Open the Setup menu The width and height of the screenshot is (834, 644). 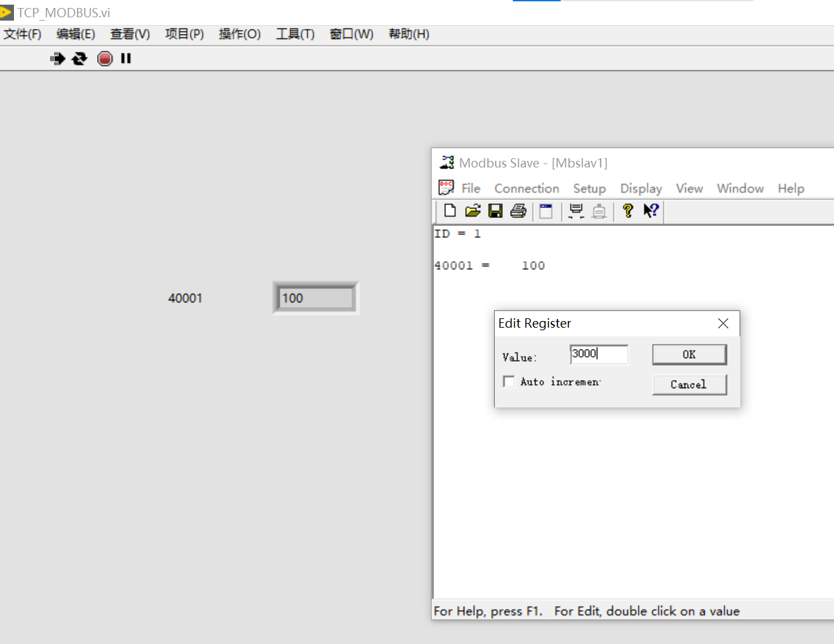click(x=589, y=188)
